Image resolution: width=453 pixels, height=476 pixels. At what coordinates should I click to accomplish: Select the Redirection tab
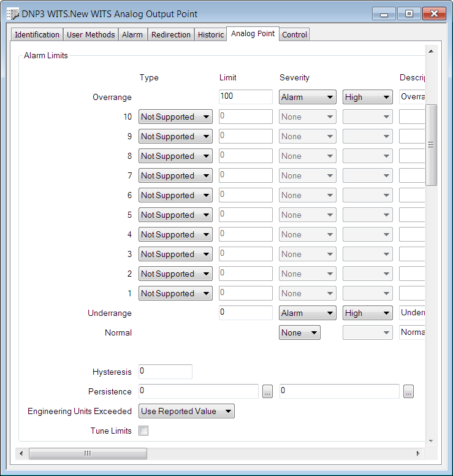[171, 35]
